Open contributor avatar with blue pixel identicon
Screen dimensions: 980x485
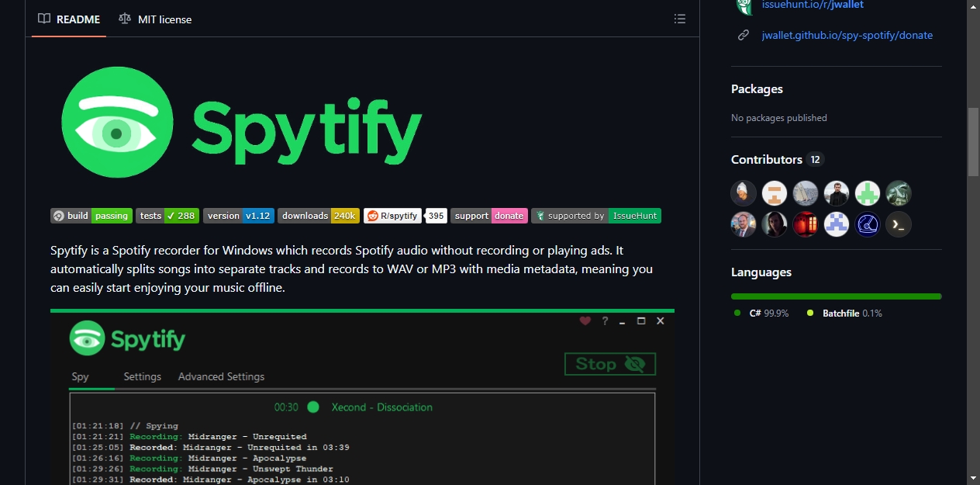pos(837,224)
